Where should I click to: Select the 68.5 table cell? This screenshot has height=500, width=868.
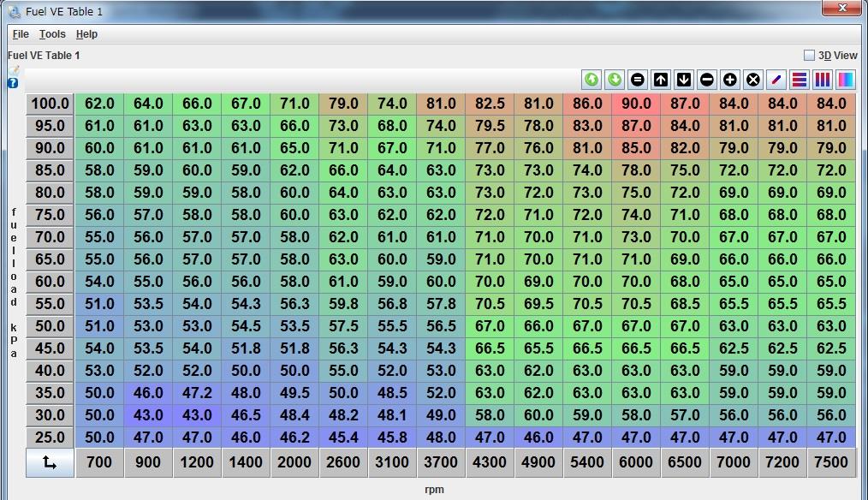coord(685,304)
